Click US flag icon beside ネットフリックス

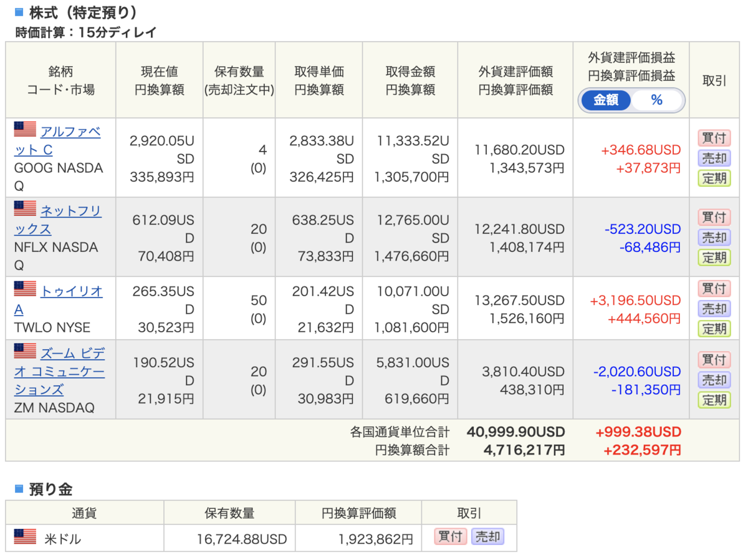(x=26, y=209)
